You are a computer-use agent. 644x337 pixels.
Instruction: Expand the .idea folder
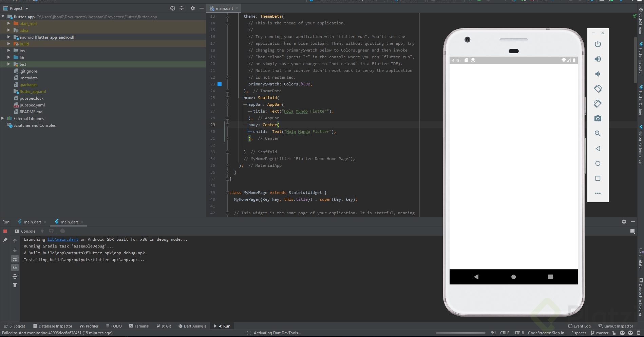pos(9,30)
